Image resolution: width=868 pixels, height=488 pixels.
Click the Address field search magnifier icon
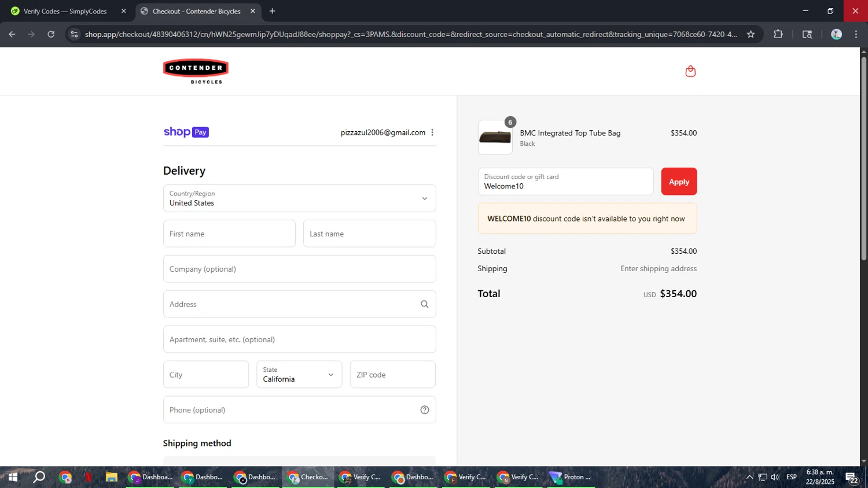pos(425,304)
